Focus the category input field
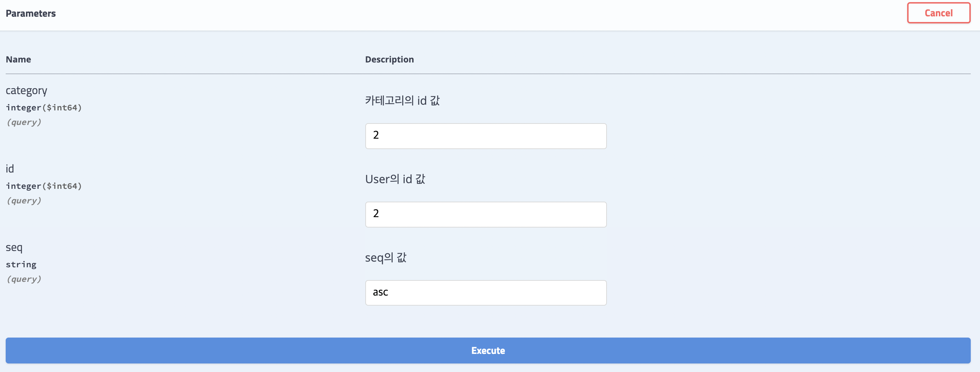The height and width of the screenshot is (372, 980). (486, 136)
